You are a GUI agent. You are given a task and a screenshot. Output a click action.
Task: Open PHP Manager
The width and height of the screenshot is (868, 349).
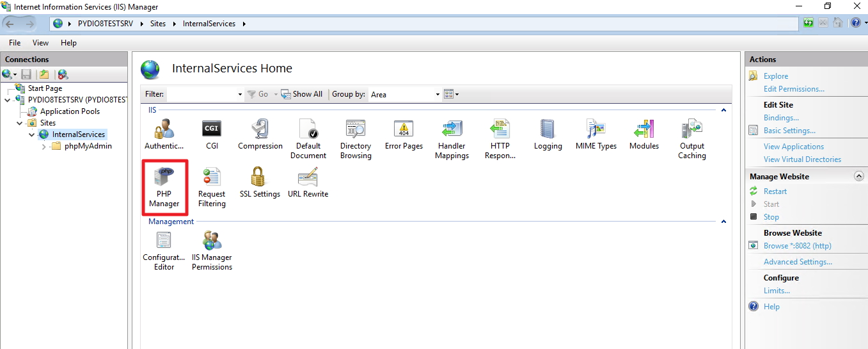(164, 188)
